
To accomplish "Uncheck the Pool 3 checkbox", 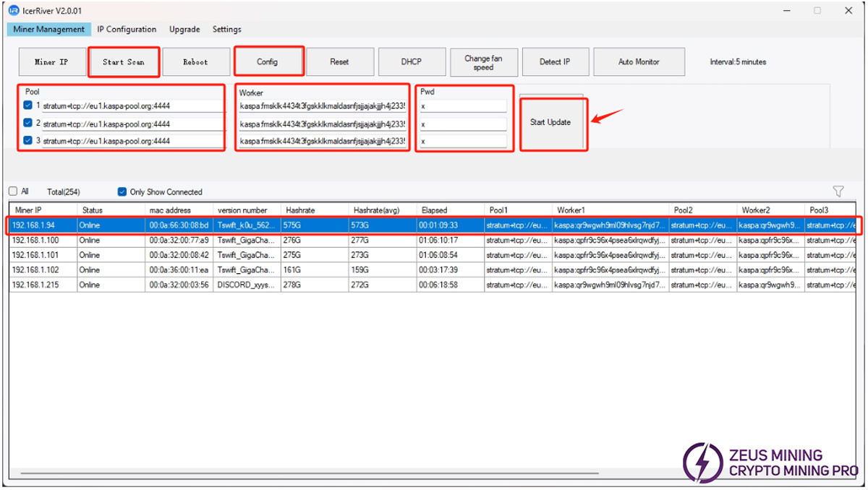I will [x=27, y=141].
